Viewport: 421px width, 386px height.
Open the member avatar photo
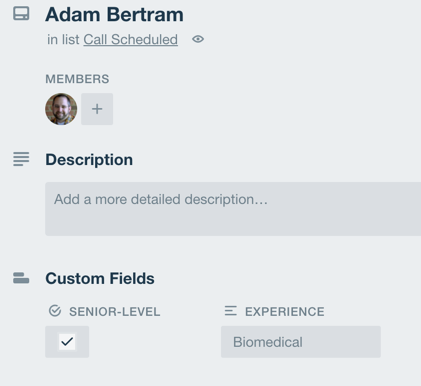61,109
